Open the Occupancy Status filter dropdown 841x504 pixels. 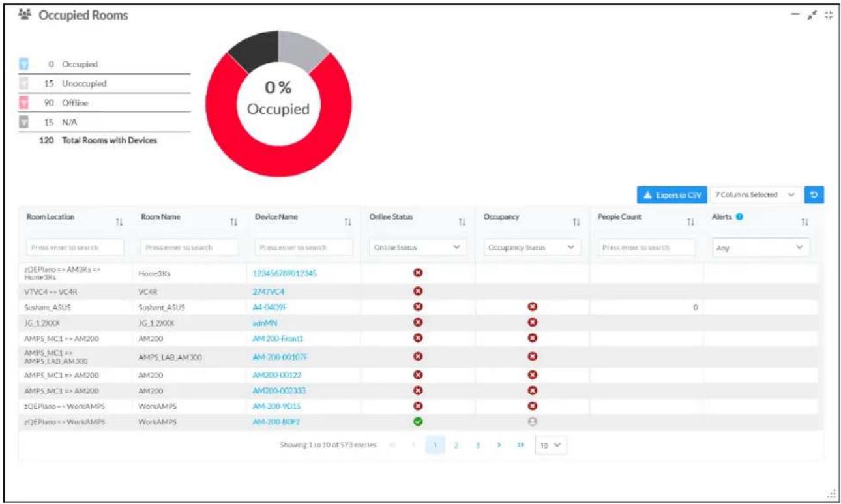click(x=531, y=248)
